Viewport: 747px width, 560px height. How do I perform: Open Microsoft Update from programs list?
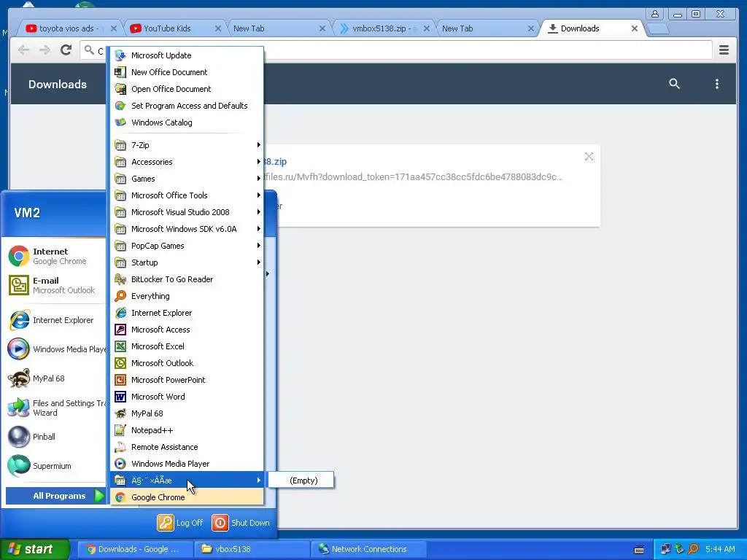click(x=187, y=55)
